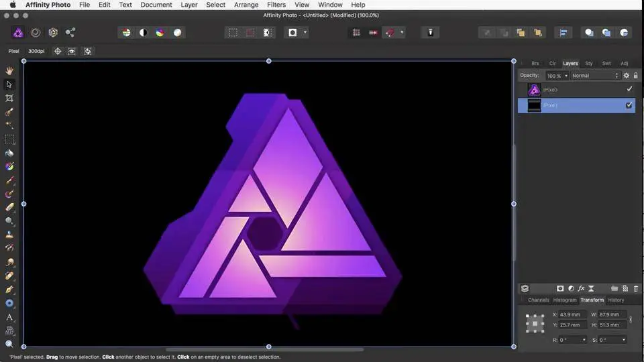This screenshot has height=362, width=644.
Task: Switch to the Brushes (Brs) tab
Action: click(x=535, y=64)
